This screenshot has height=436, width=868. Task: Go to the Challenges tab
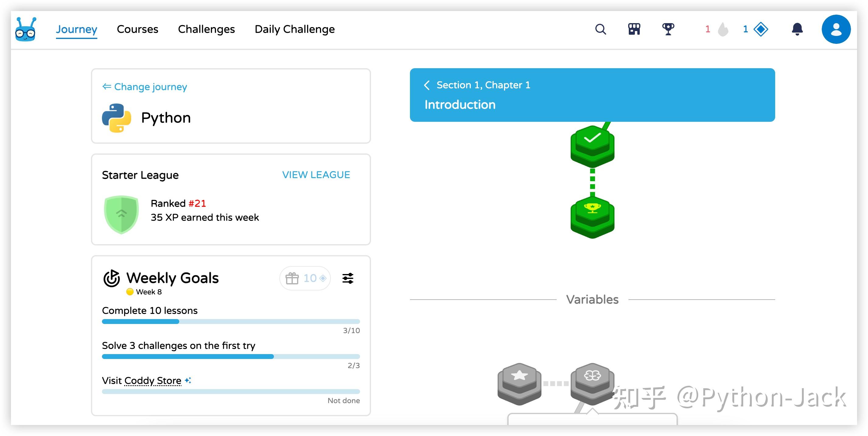coord(206,29)
